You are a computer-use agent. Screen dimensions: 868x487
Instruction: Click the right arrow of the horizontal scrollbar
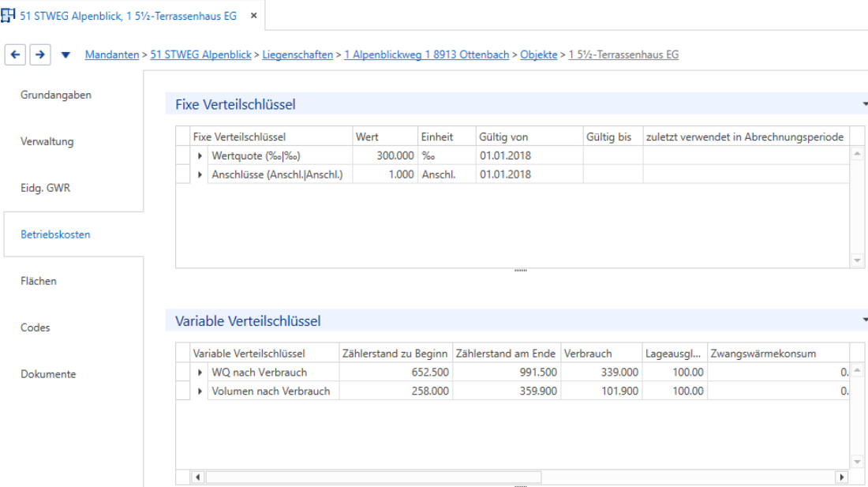[x=841, y=477]
